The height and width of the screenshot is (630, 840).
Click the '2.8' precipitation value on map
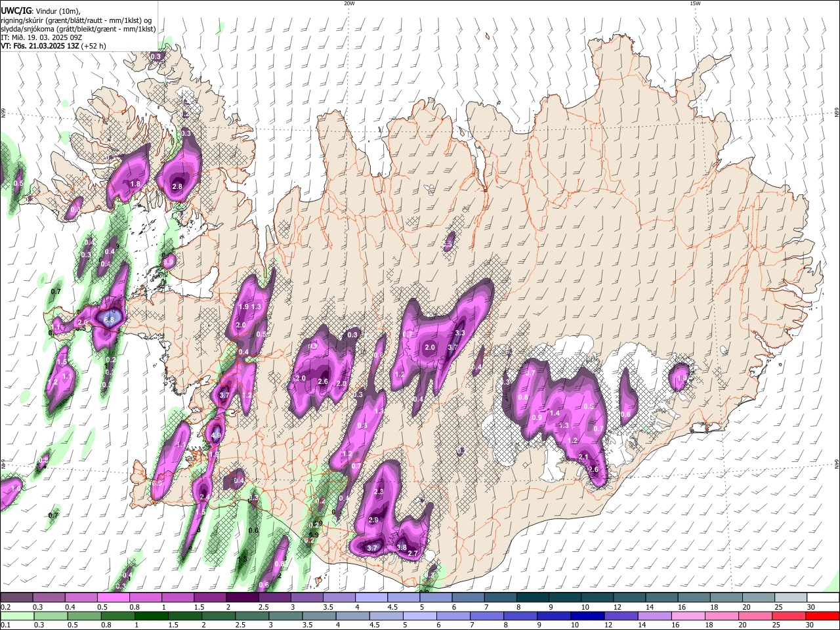click(177, 186)
